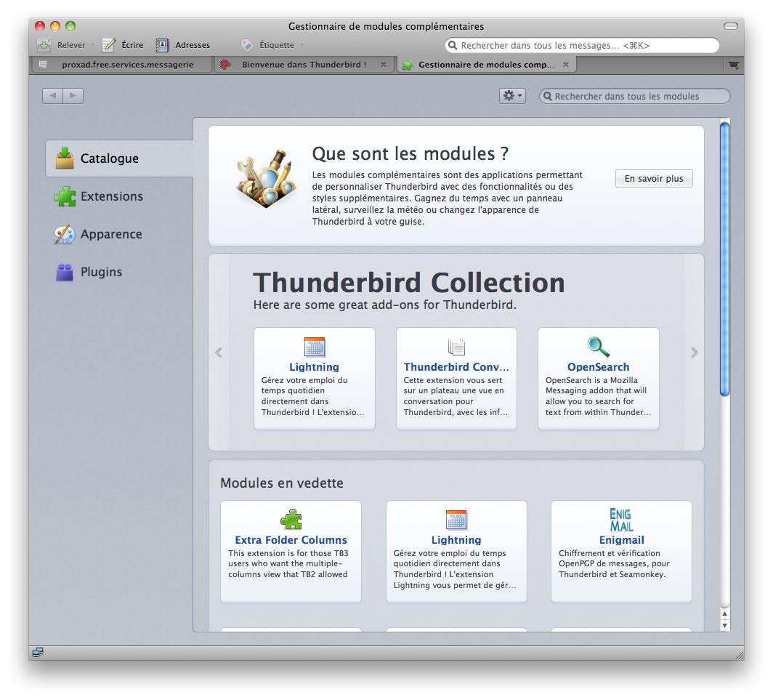Focus the Rechercher dans tous les messages field
The width and height of the screenshot is (773, 700).
(582, 45)
